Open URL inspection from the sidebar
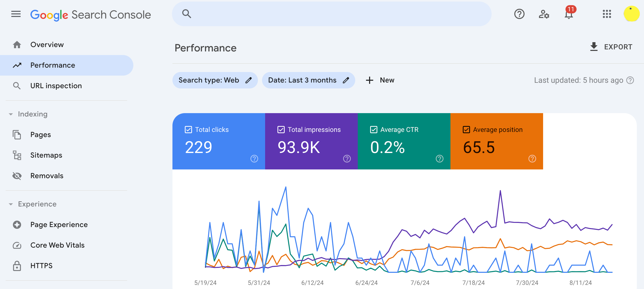This screenshot has height=289, width=644. [56, 86]
